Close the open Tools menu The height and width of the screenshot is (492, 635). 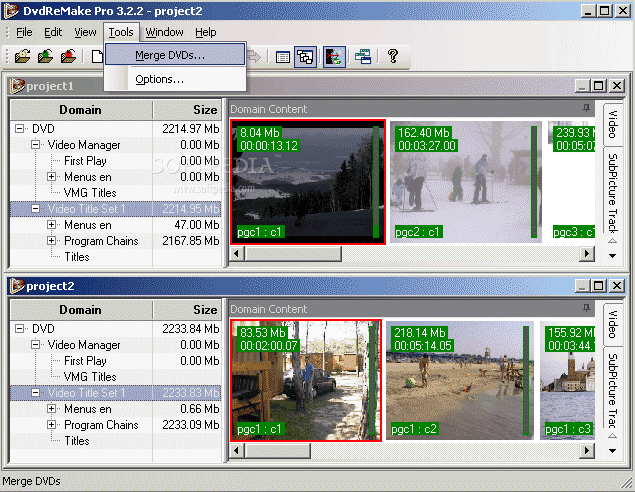coord(121,32)
